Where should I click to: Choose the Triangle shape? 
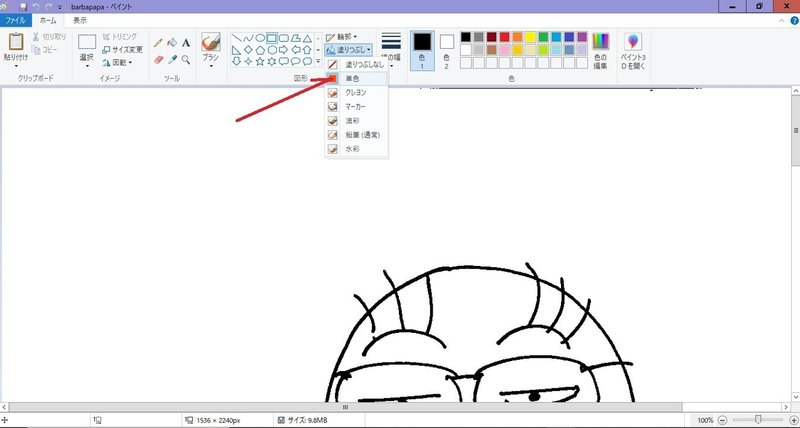tap(307, 38)
